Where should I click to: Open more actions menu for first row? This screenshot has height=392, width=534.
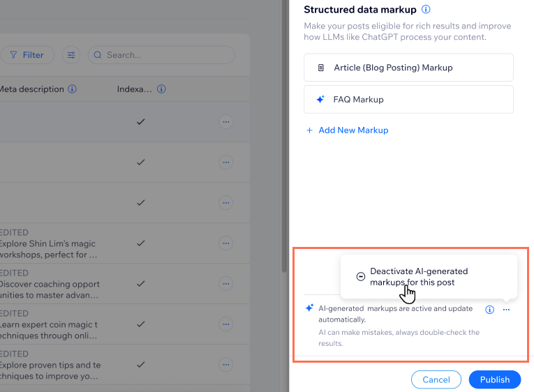[225, 121]
